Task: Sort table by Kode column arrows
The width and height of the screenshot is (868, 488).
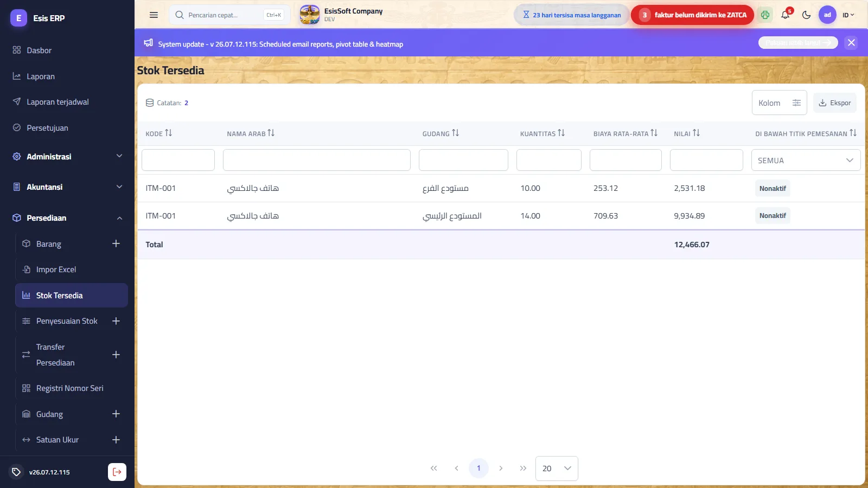Action: (169, 133)
